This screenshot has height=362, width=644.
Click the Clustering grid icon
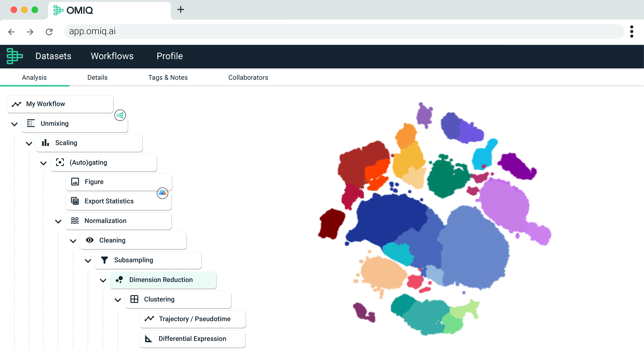tap(134, 299)
